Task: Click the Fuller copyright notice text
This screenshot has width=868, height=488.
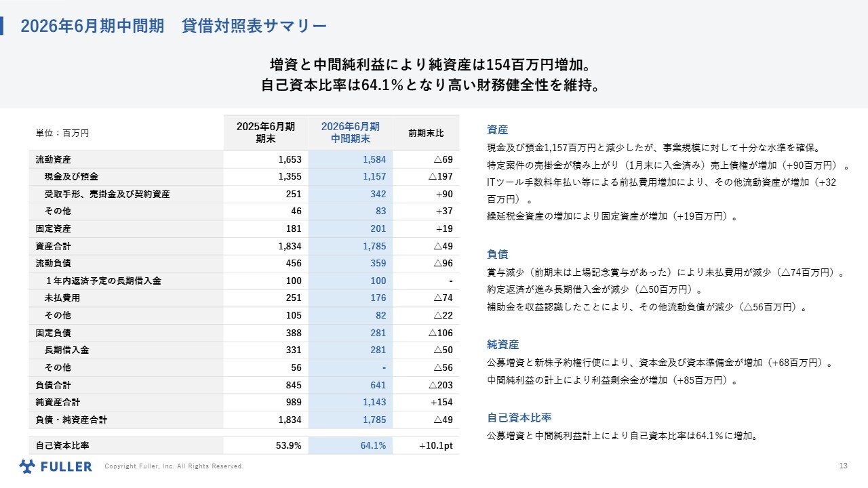Action: tap(174, 466)
